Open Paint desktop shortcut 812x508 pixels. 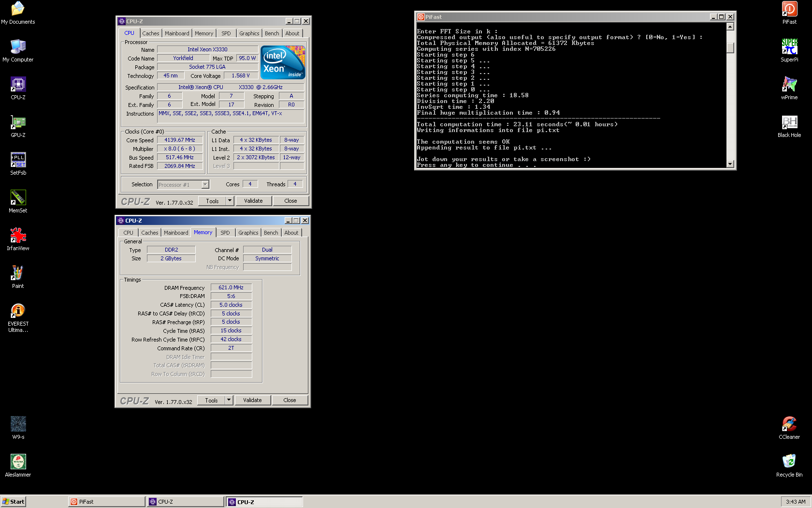(x=18, y=277)
